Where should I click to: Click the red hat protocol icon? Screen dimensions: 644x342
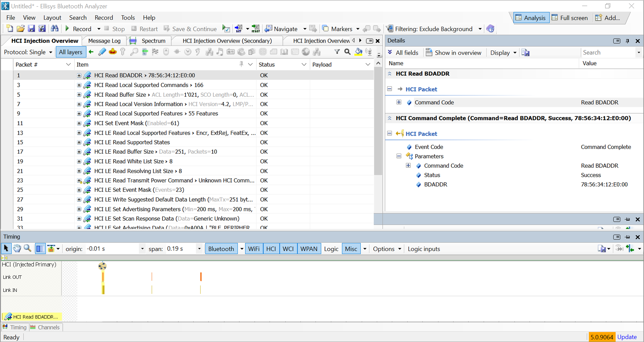[113, 52]
